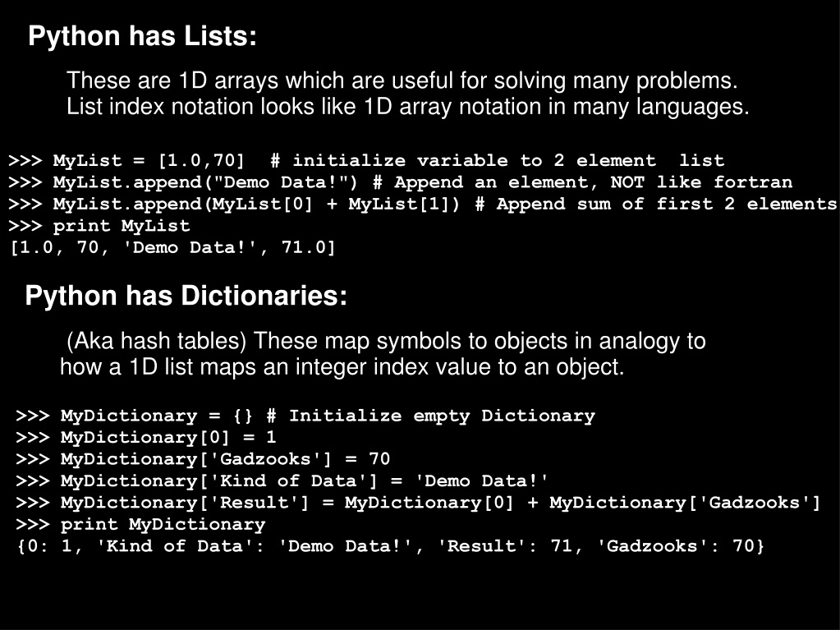
Task: Click the 'Python has Lists:' heading
Action: click(143, 36)
